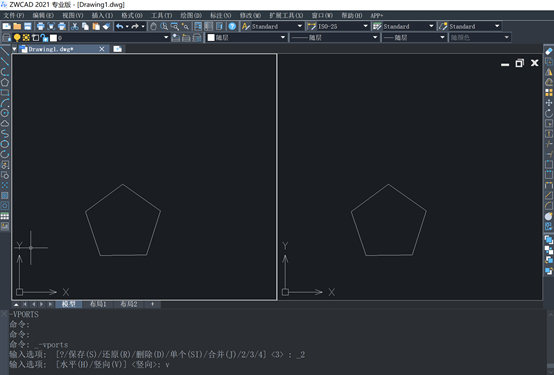Add a new layout with plus button
Screen dimensions: 554x375
tap(153, 304)
